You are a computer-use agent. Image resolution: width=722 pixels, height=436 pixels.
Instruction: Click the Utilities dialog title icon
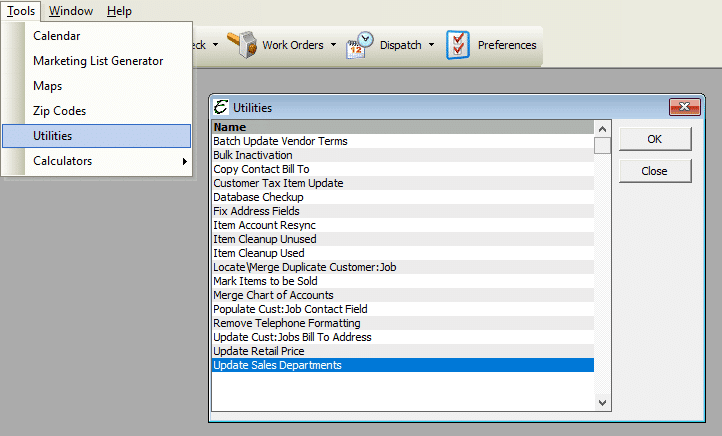click(x=221, y=107)
